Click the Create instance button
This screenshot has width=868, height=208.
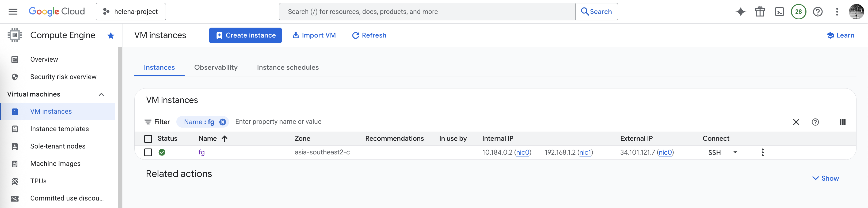245,35
